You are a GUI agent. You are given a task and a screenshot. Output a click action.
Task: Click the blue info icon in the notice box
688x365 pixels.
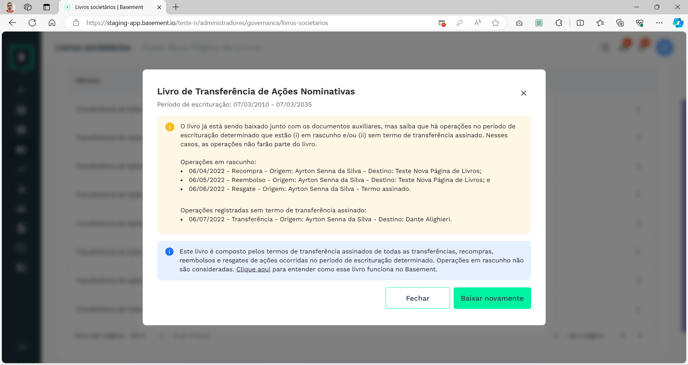(169, 252)
